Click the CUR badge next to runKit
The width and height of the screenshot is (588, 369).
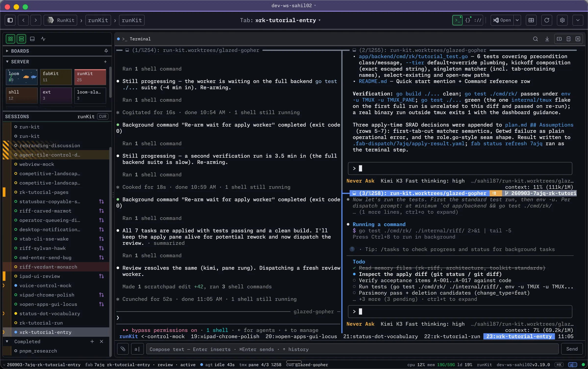pyautogui.click(x=103, y=117)
